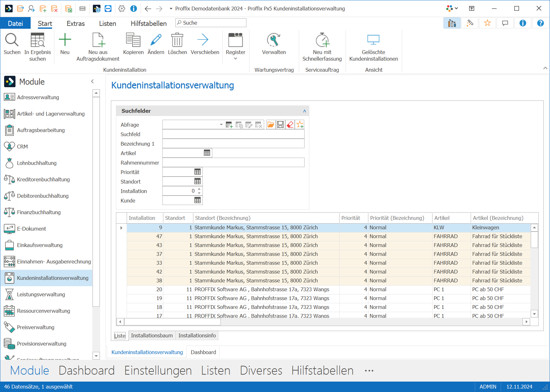Switch to the Installationsbaum tab
550x392 pixels.
pyautogui.click(x=152, y=335)
